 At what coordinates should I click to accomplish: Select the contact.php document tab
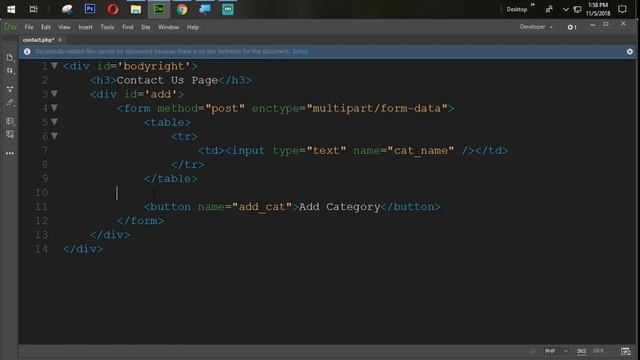[x=38, y=40]
